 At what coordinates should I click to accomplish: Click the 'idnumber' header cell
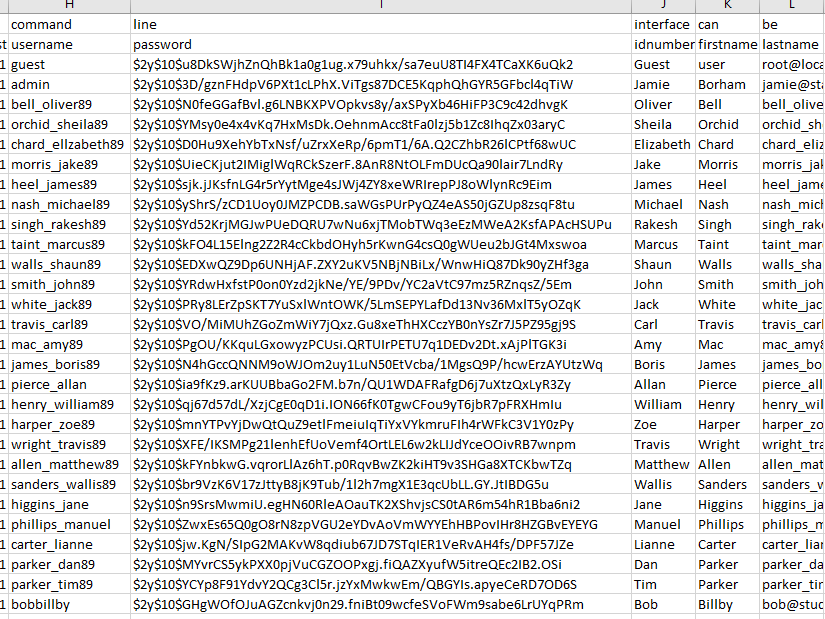click(663, 44)
